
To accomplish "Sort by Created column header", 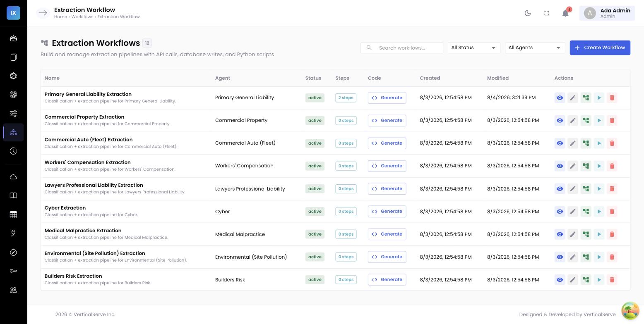I will [x=430, y=78].
